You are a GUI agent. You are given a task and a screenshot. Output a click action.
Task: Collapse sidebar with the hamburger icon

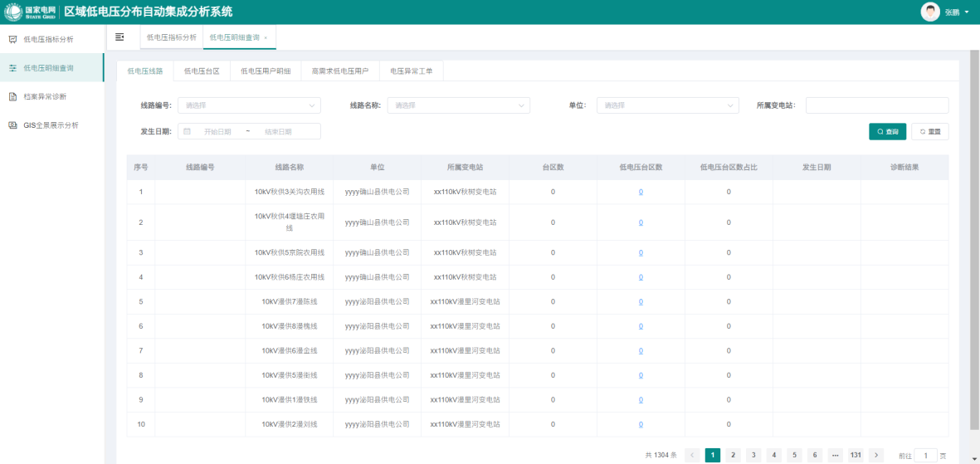tap(120, 37)
